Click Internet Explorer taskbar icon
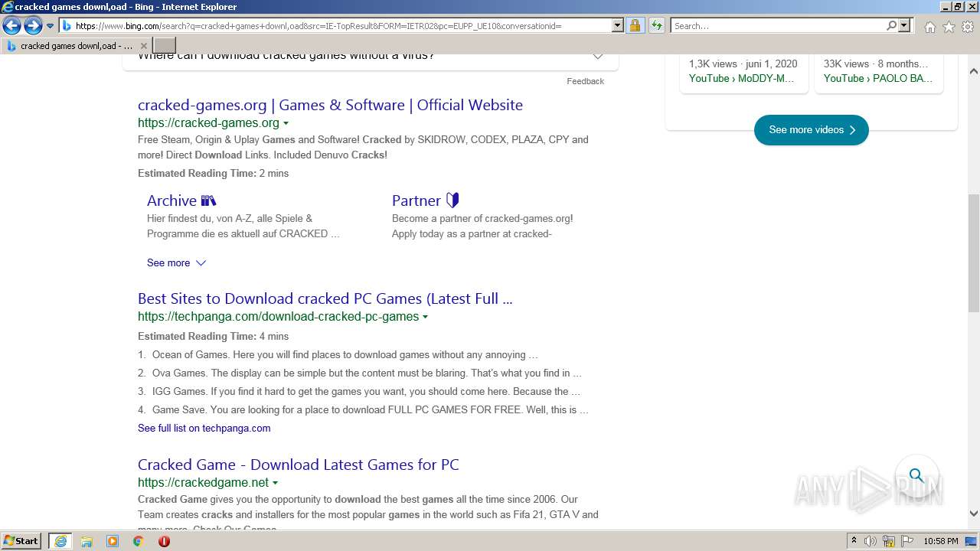 pos(60,541)
